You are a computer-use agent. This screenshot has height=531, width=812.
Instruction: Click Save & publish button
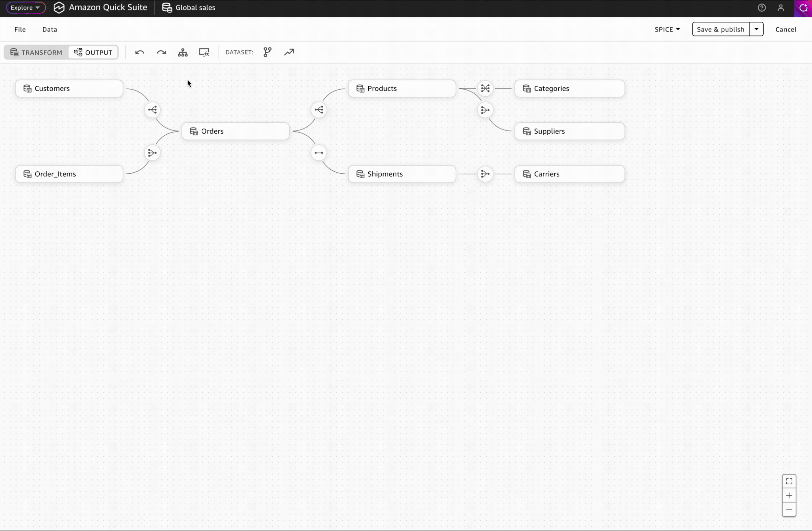tap(720, 29)
